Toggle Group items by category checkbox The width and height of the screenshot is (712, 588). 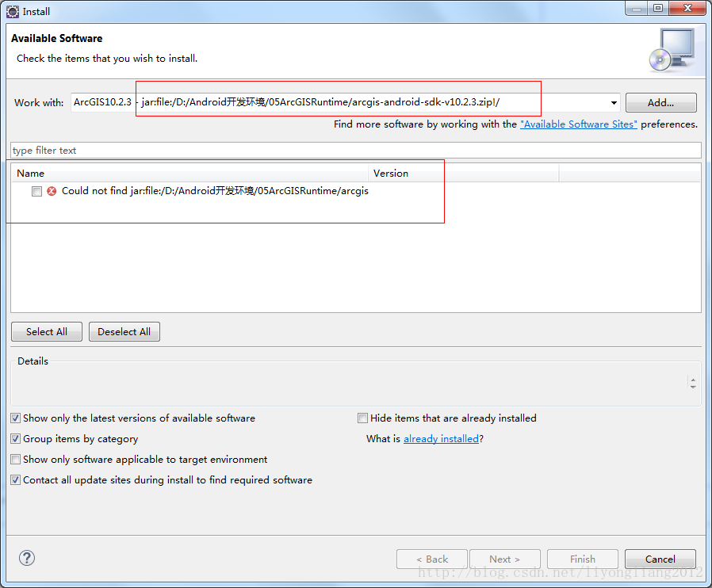tap(15, 439)
